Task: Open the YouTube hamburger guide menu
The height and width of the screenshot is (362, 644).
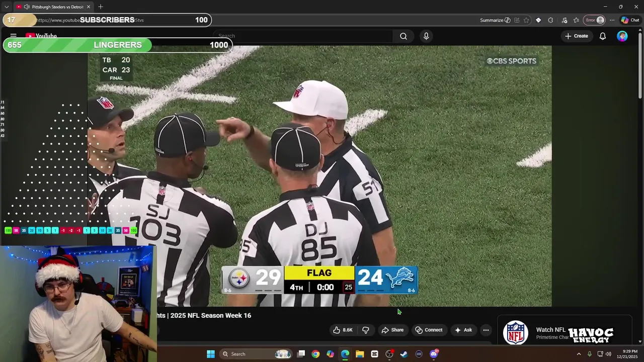Action: tap(14, 36)
